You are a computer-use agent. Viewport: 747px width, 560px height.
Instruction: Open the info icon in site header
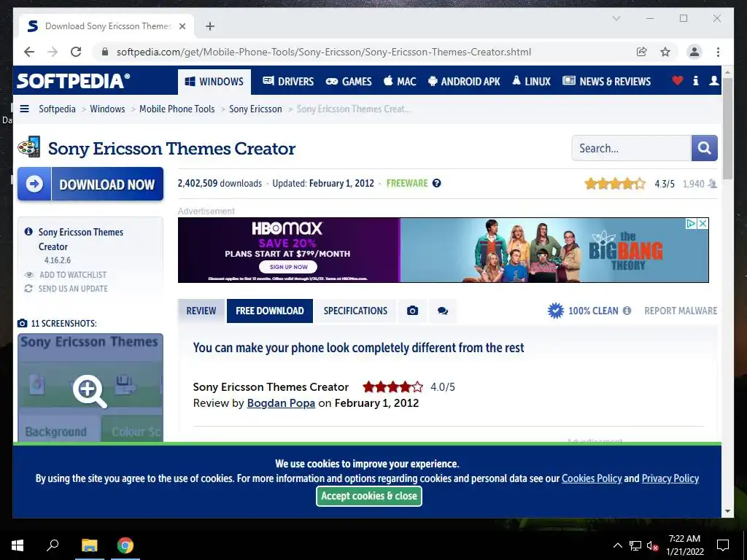point(695,81)
